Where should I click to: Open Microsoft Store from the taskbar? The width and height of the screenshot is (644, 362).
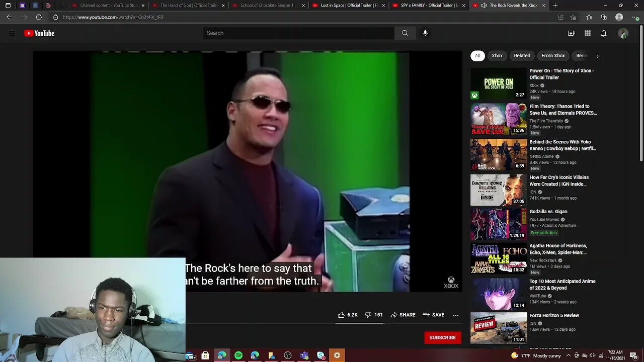pos(205,355)
